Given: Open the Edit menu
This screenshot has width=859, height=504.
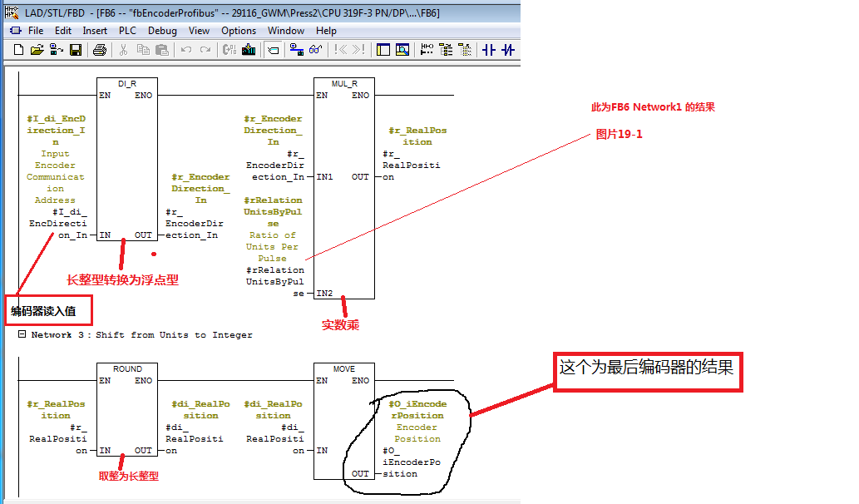Looking at the screenshot, I should [63, 31].
